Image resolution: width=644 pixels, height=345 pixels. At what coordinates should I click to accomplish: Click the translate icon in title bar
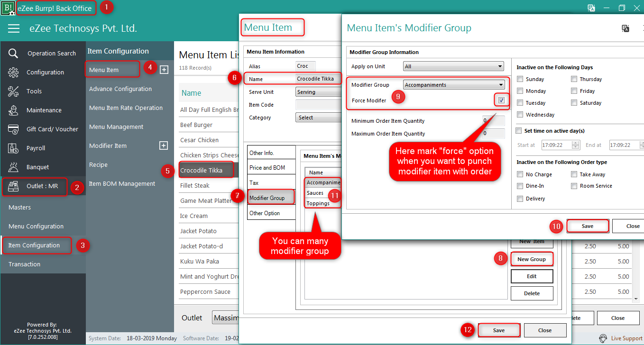591,8
